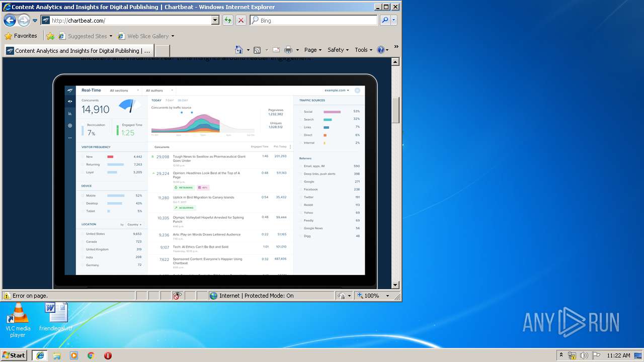Click the Bing search magnifier button
644x362 pixels.
(x=385, y=20)
